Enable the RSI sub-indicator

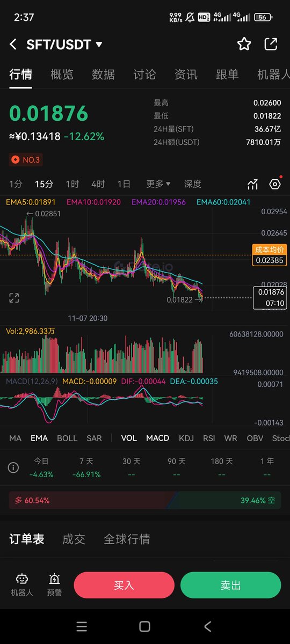pyautogui.click(x=209, y=438)
